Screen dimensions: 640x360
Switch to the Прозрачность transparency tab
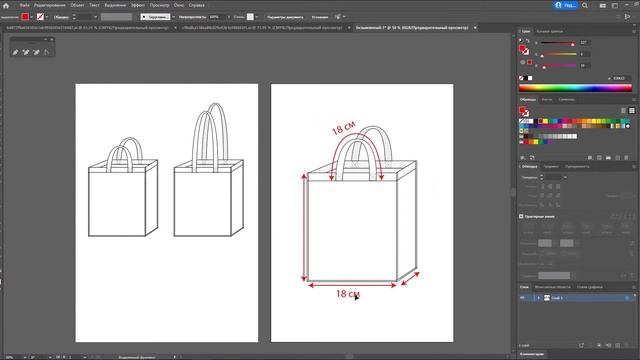(577, 167)
